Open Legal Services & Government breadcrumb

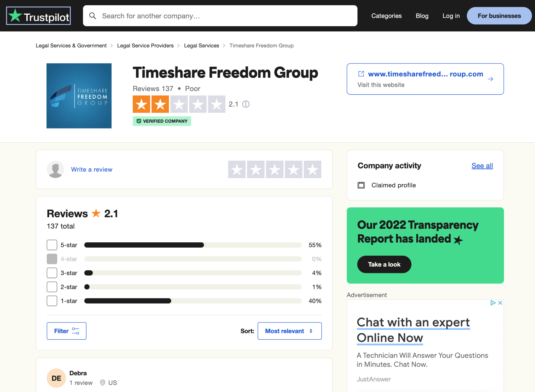point(71,45)
